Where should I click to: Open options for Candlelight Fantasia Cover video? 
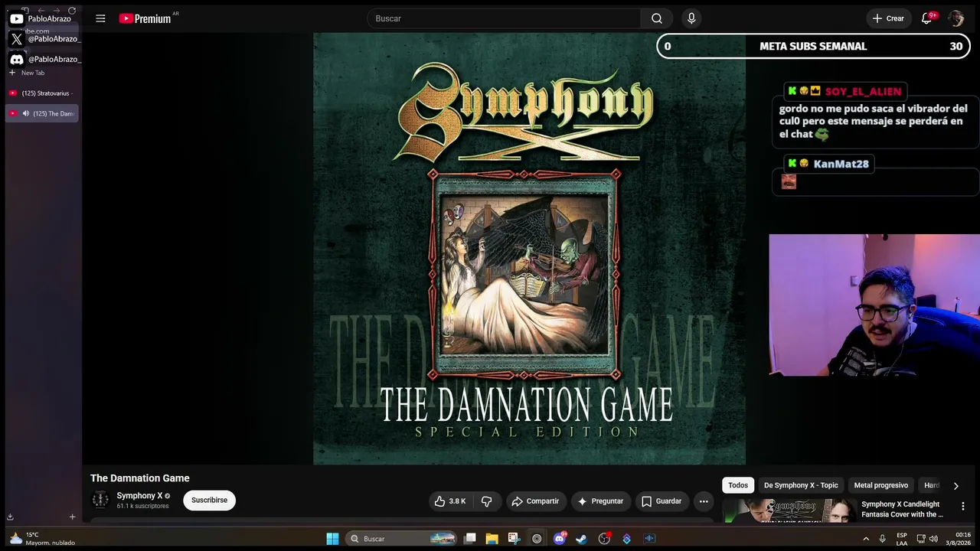point(962,506)
